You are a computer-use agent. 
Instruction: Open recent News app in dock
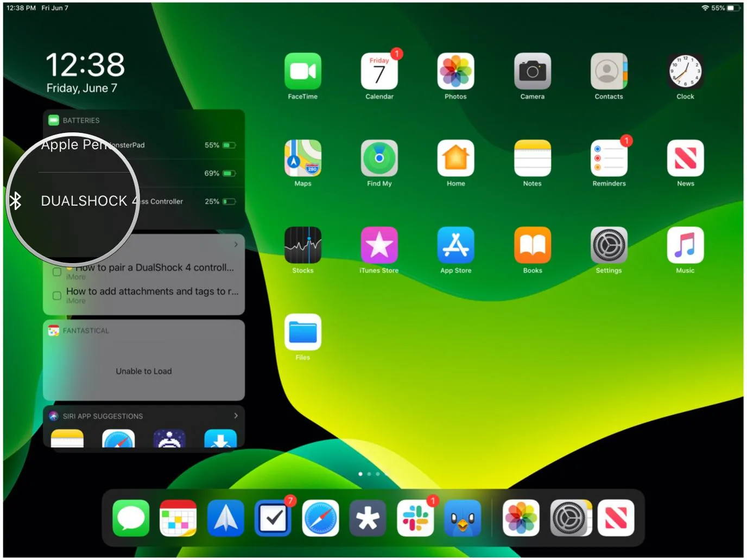[x=616, y=518]
